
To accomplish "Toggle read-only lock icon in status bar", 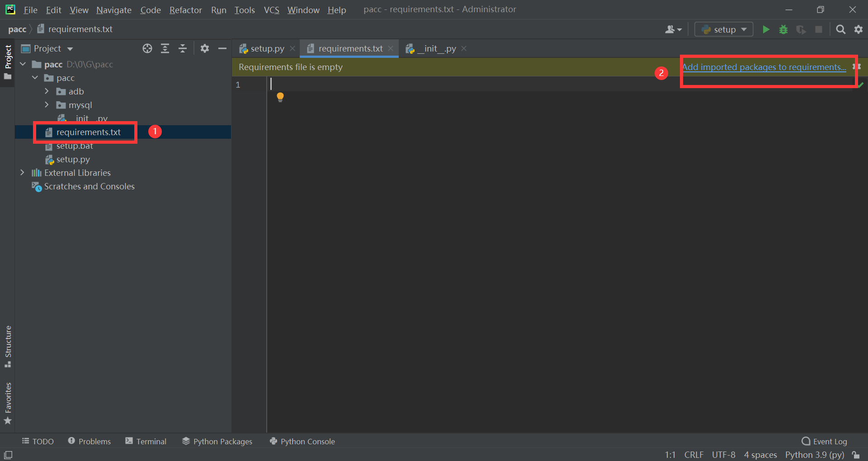I will click(856, 455).
